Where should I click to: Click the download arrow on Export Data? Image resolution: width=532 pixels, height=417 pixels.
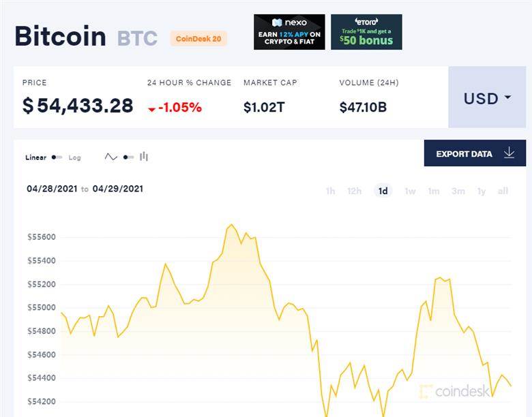(x=509, y=153)
